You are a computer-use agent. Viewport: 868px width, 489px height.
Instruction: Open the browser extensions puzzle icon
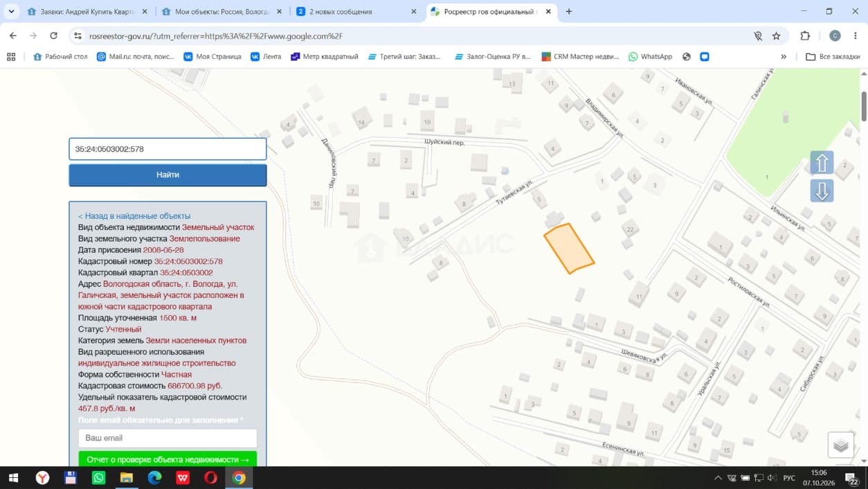click(805, 36)
